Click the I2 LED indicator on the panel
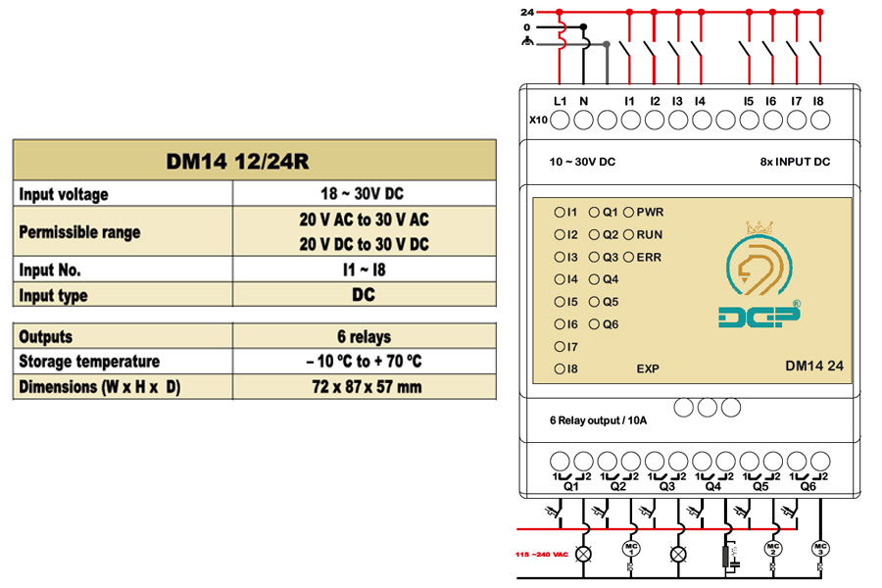Viewport: 882px width, 588px height. (560, 234)
